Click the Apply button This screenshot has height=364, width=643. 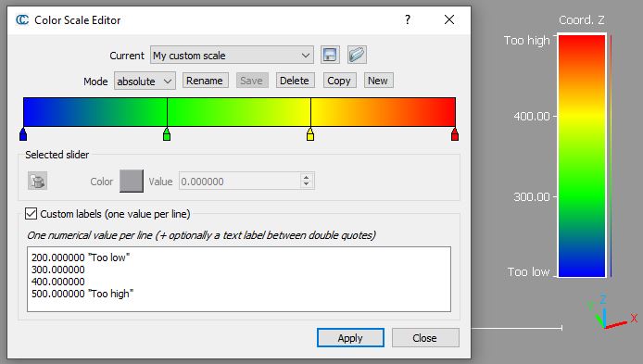[x=350, y=338]
